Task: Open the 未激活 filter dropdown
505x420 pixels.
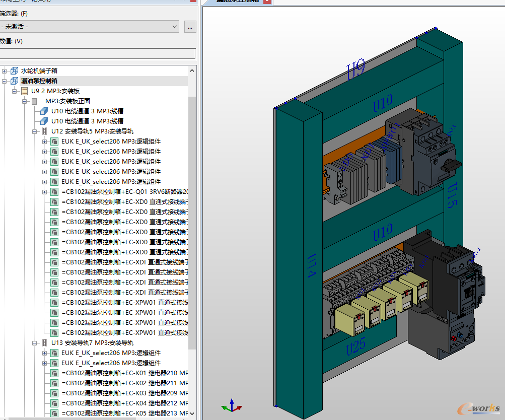Action: tap(89, 26)
